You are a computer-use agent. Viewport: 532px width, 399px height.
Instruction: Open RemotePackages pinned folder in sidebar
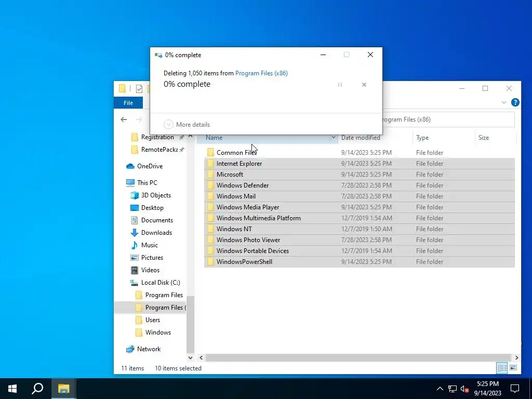click(x=159, y=150)
